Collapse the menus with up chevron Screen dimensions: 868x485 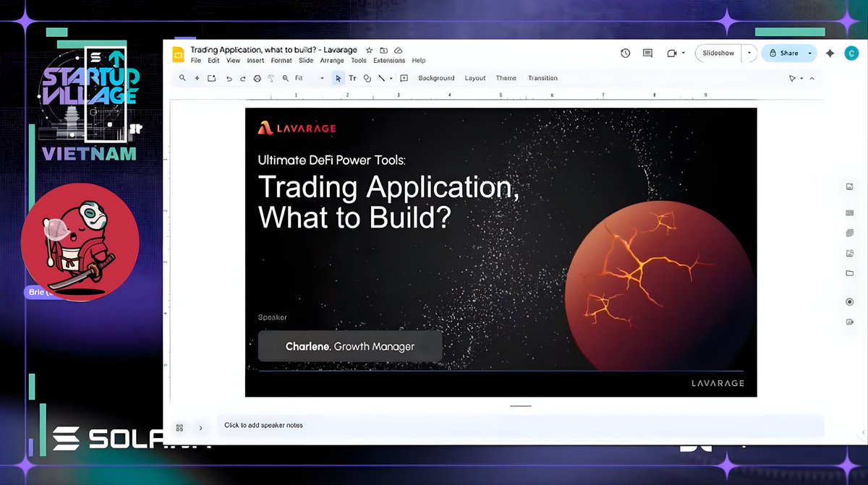coord(812,78)
